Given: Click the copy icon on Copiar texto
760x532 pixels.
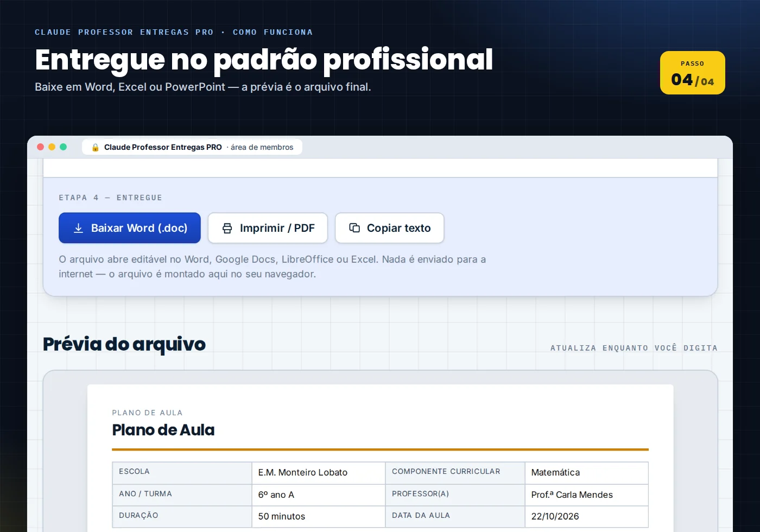Looking at the screenshot, I should click(x=354, y=228).
